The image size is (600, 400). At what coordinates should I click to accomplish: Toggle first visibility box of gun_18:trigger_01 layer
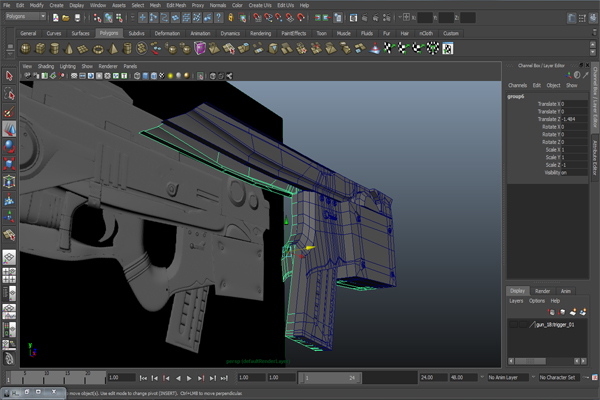(514, 325)
